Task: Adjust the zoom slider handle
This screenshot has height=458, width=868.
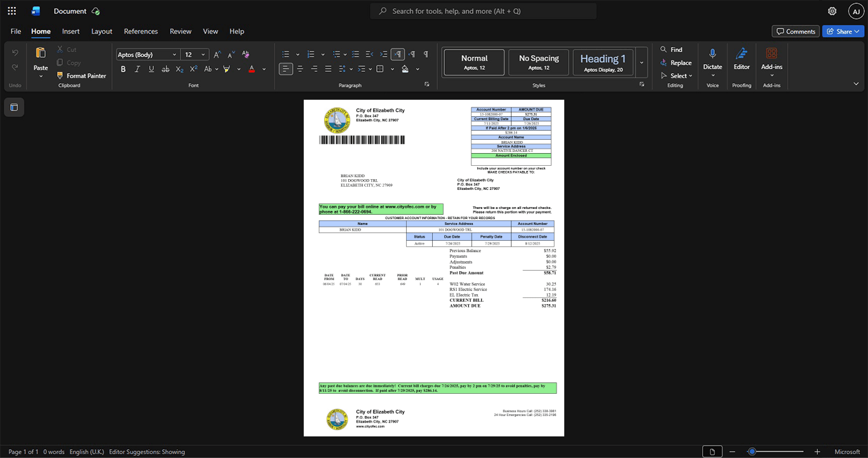Action: 752,452
